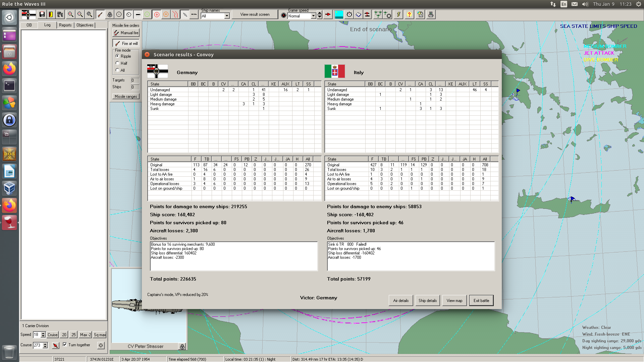644x362 pixels.
Task: Click the stopwatch toolbar icon
Action: click(349, 14)
